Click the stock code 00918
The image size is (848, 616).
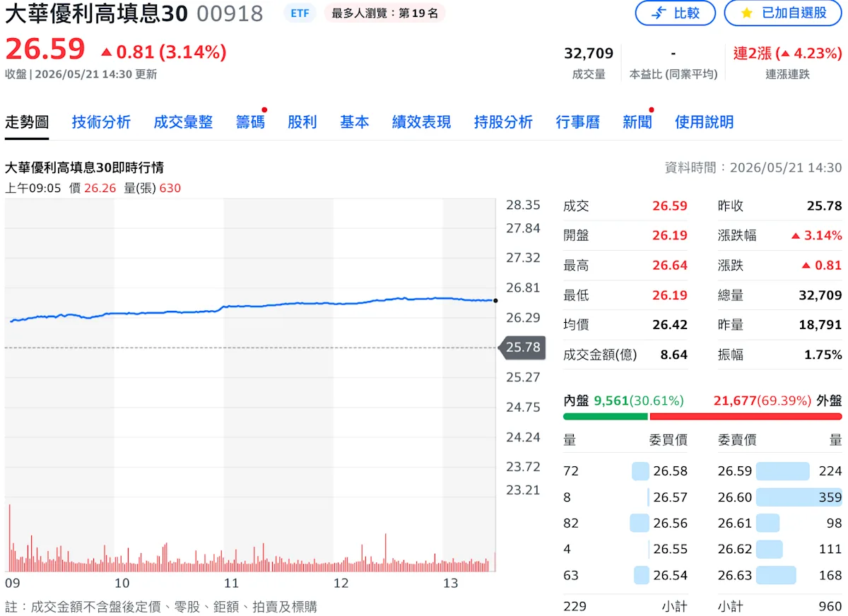click(x=230, y=13)
